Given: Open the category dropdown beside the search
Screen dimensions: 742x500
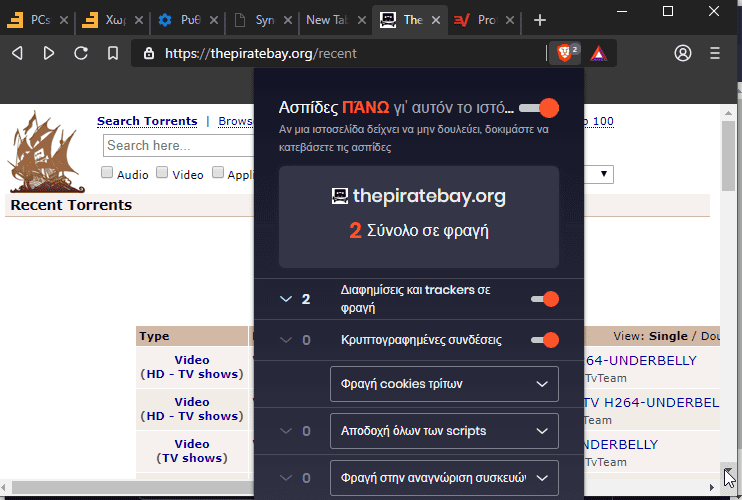Looking at the screenshot, I should click(599, 174).
